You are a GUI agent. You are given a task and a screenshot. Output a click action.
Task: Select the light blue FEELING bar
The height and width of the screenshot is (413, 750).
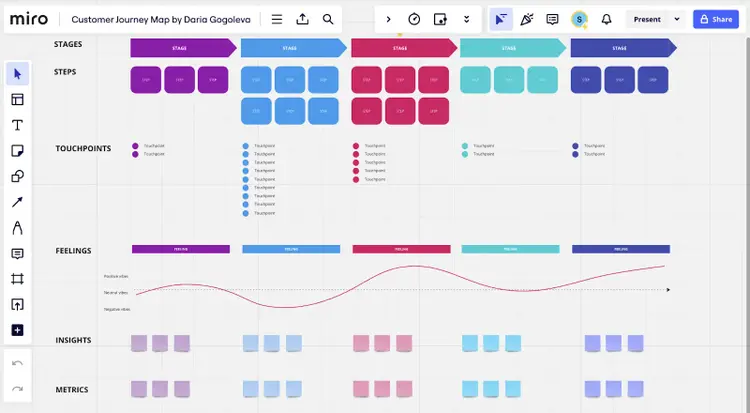[291, 249]
